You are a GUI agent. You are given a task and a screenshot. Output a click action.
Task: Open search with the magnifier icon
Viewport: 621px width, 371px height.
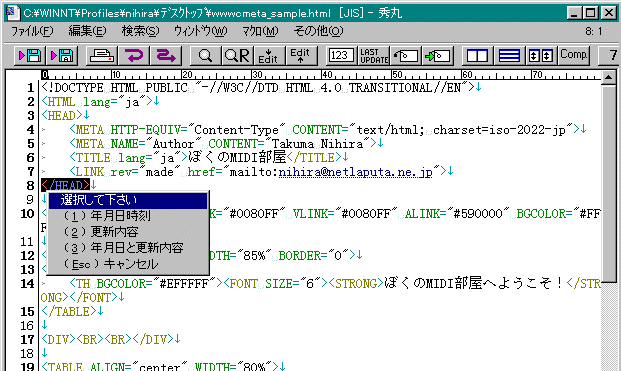[205, 55]
